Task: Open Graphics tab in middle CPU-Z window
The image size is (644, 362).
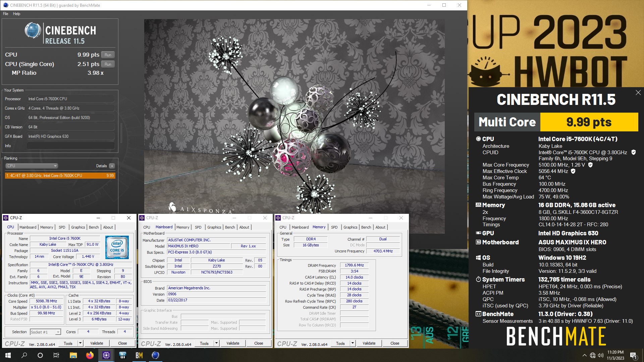Action: (214, 227)
